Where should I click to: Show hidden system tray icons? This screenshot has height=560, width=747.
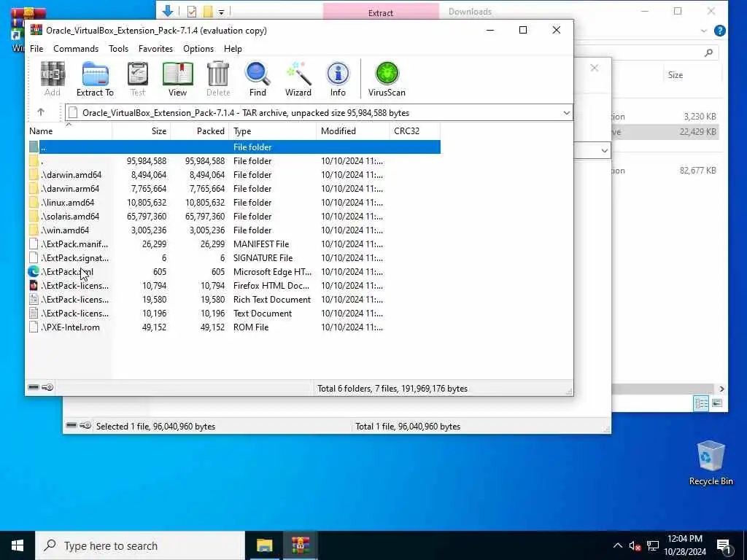[x=617, y=545]
